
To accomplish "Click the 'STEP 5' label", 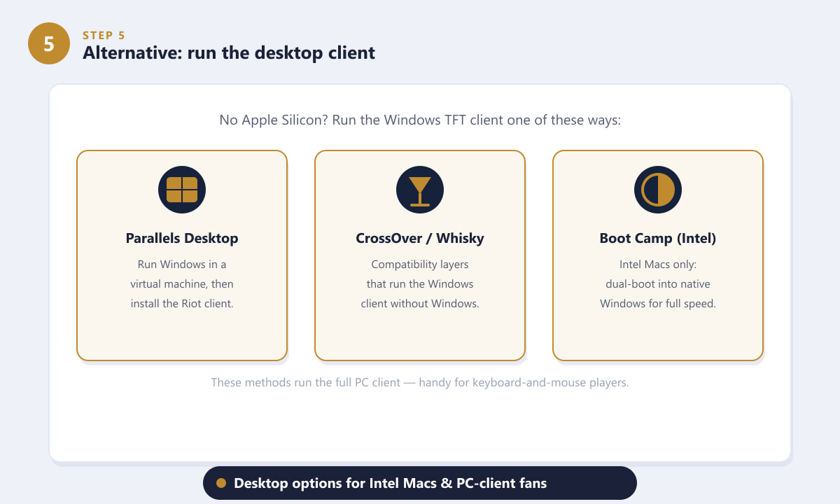I will 104,35.
